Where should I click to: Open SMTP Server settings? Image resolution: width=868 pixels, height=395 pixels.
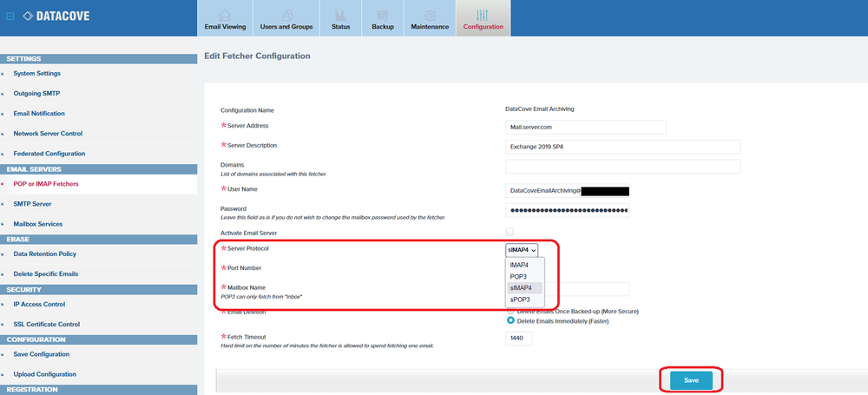[x=32, y=204]
